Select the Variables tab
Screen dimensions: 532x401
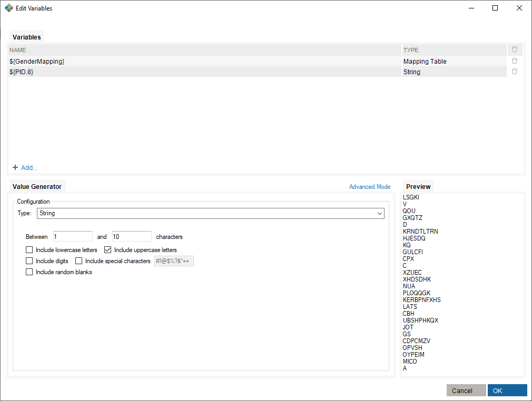26,37
